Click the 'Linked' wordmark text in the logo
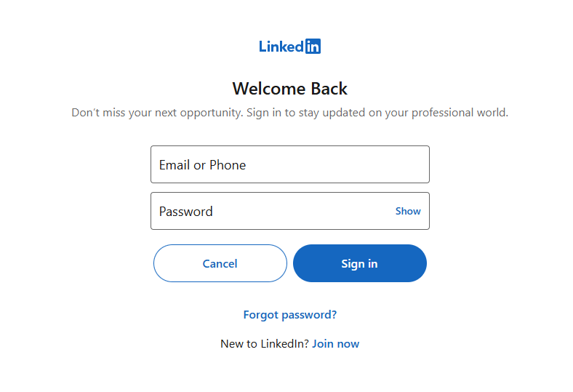Screen dimensions: 573x392 281,47
